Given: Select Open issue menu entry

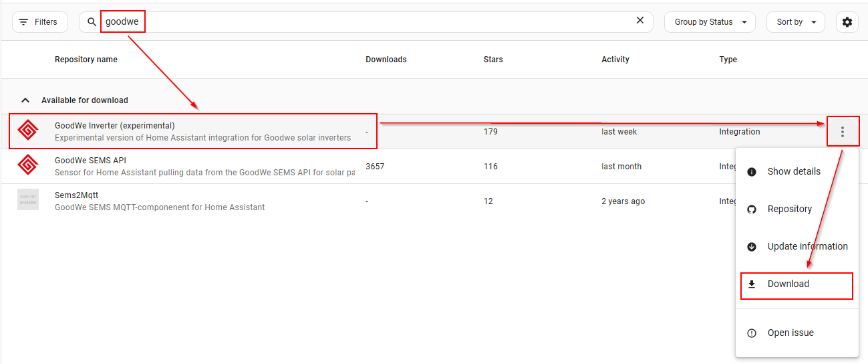Looking at the screenshot, I should pos(790,333).
